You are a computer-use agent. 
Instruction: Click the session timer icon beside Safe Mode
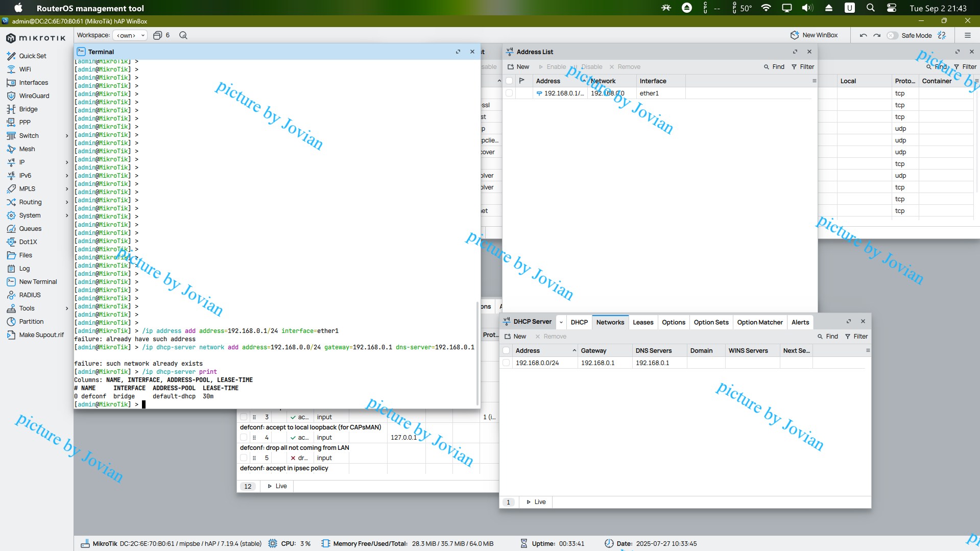click(x=942, y=35)
